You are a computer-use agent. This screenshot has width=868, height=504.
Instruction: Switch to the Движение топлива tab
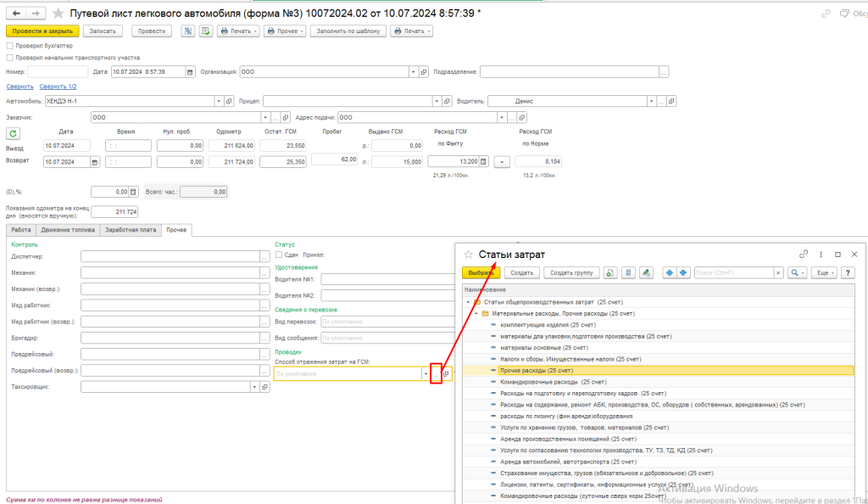pyautogui.click(x=68, y=230)
